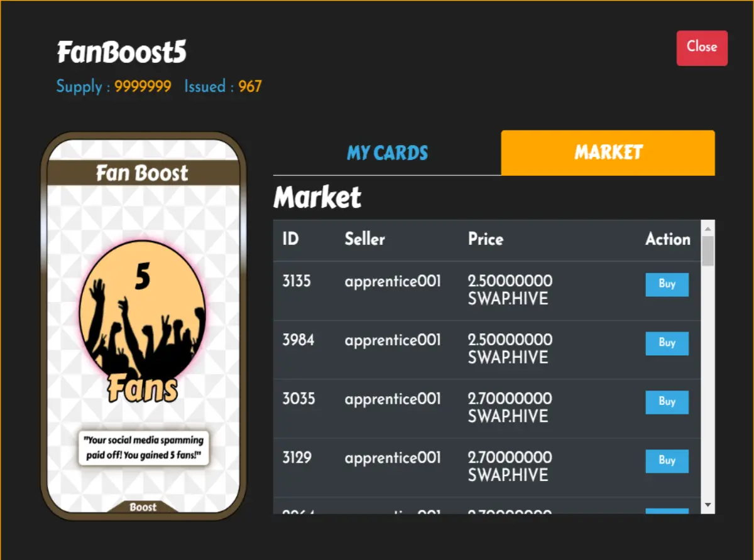Click the orange Fans text on card
The height and width of the screenshot is (560, 754).
[143, 388]
